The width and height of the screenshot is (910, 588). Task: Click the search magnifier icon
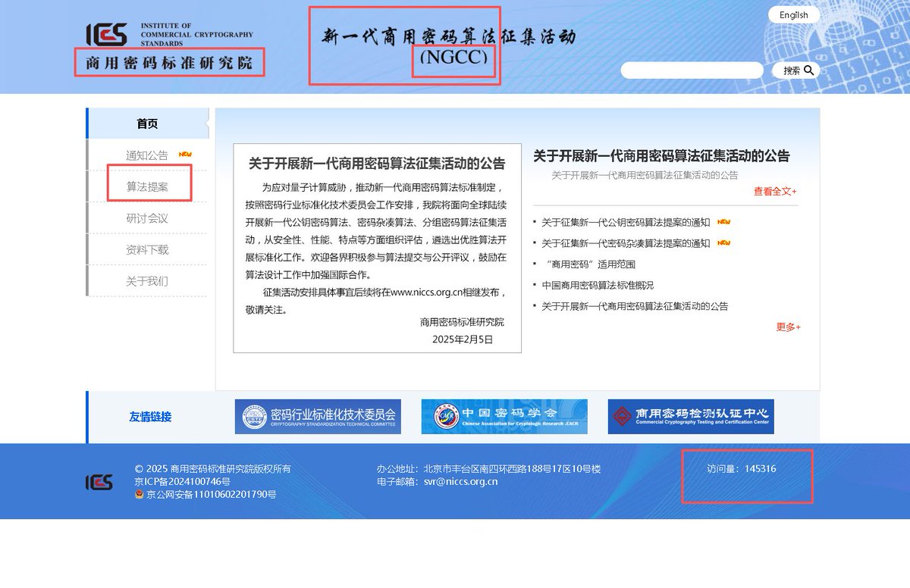809,70
